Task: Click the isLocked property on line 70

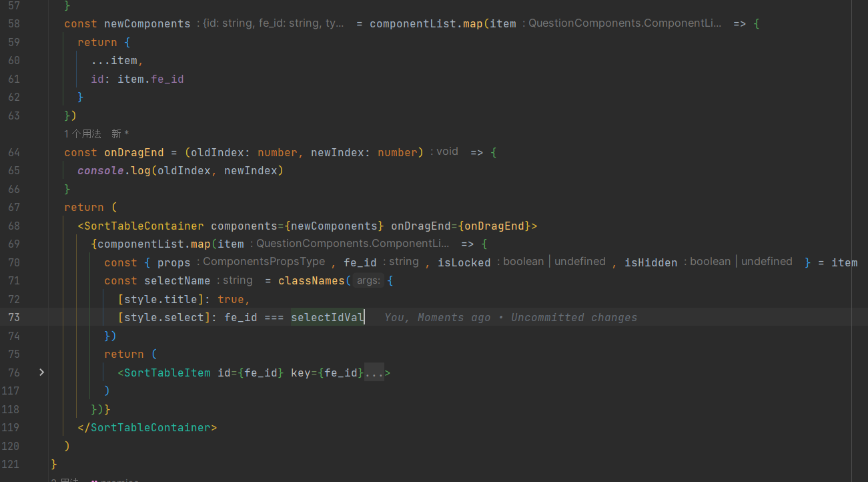Action: pos(464,262)
